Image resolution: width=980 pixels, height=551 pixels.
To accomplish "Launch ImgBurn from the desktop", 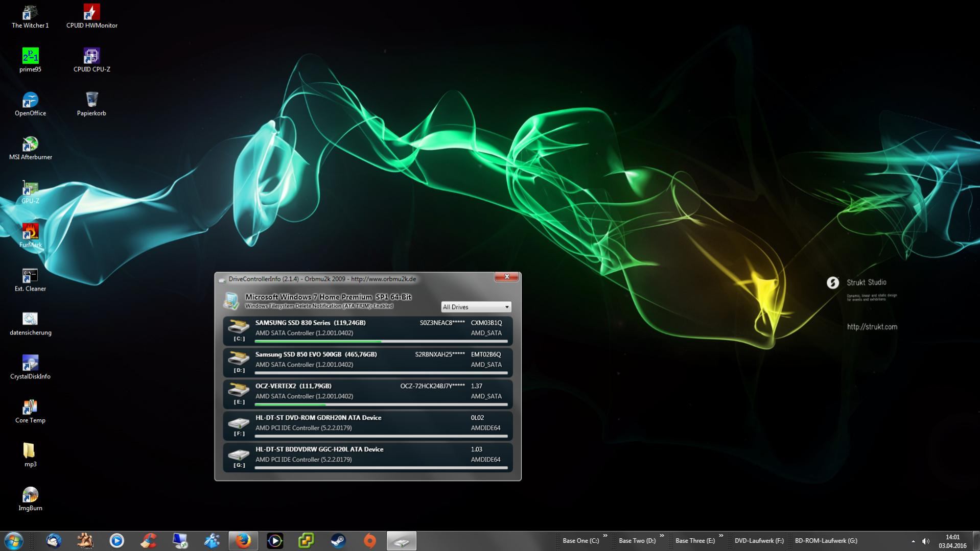I will click(30, 499).
